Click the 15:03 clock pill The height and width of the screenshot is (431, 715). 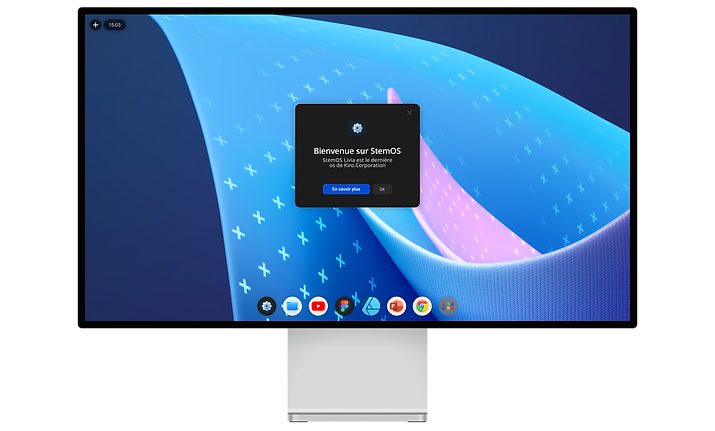point(115,25)
